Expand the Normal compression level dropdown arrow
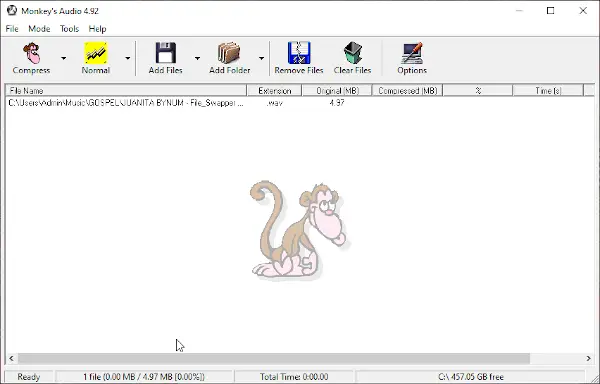The height and width of the screenshot is (384, 600). [127, 58]
